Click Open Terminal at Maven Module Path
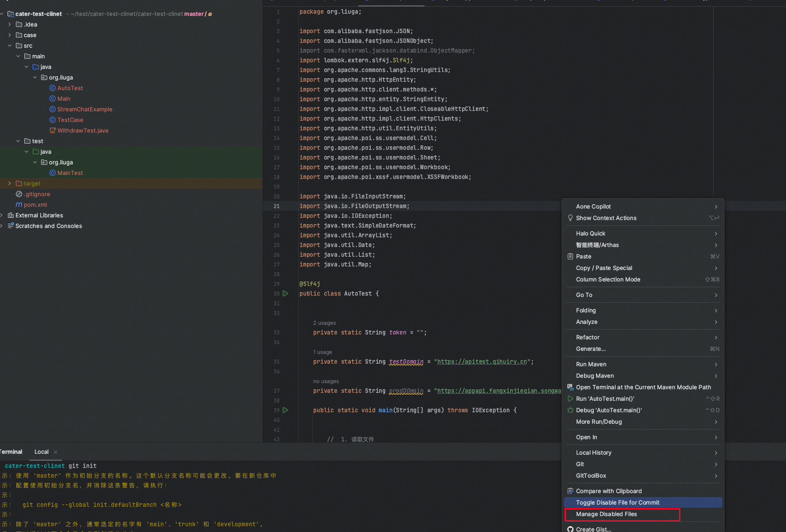 (643, 387)
